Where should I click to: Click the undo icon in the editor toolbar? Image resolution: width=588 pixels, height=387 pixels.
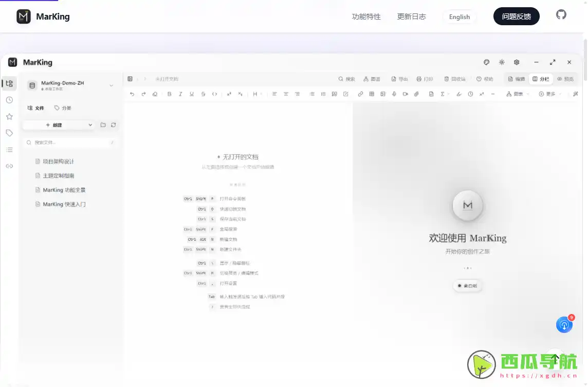pos(132,94)
